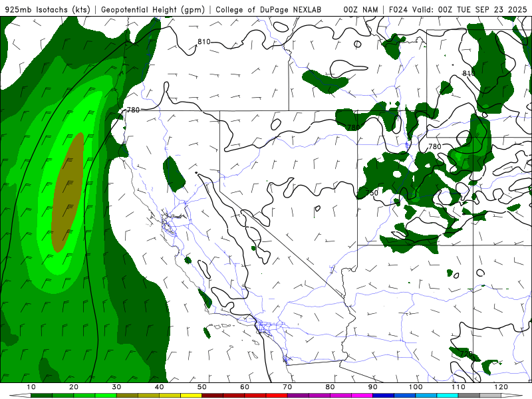Select the dark blue legend swatch after 90
This screenshot has width=532, height=399.
click(x=384, y=396)
